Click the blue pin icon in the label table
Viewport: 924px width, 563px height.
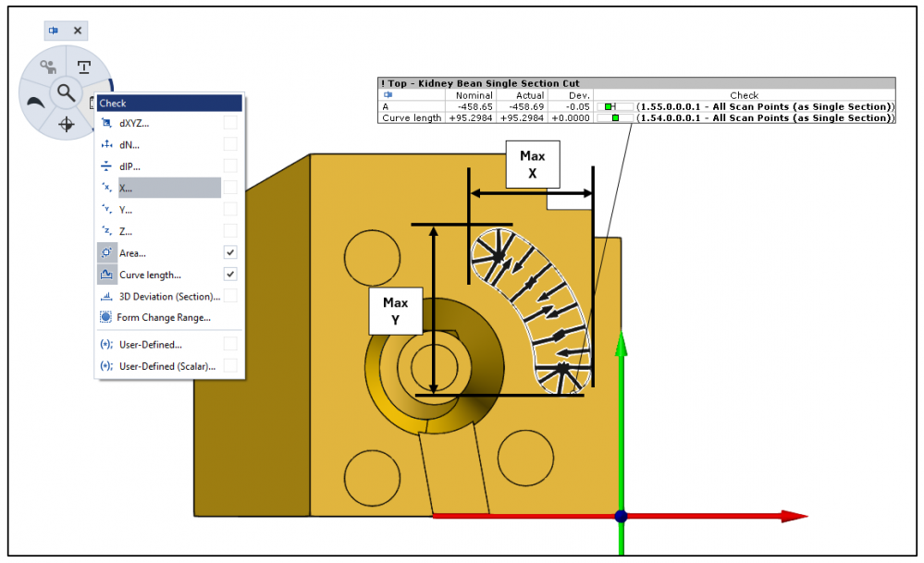tap(388, 95)
